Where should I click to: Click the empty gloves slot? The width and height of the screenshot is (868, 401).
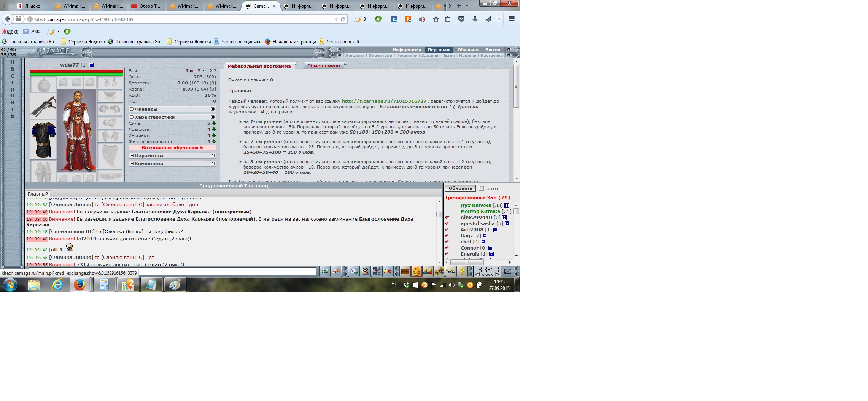pos(110,135)
